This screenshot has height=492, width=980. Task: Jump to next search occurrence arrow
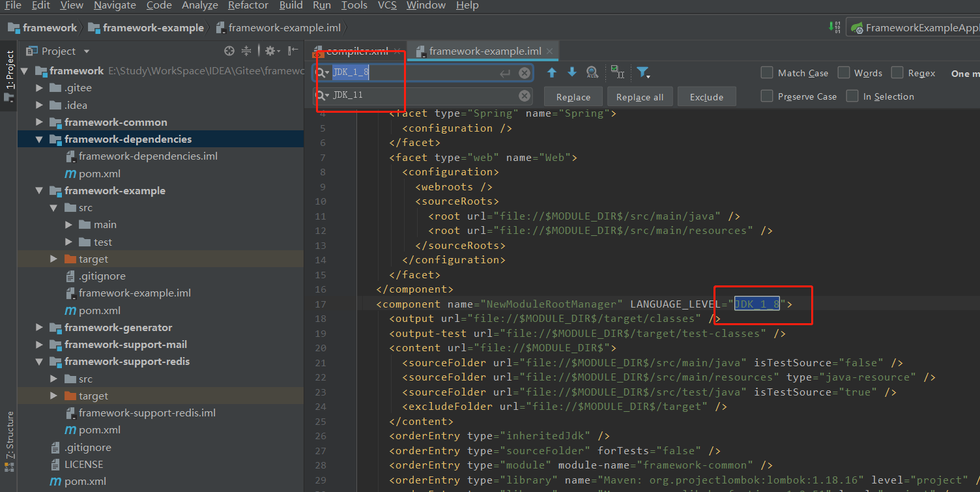(572, 72)
